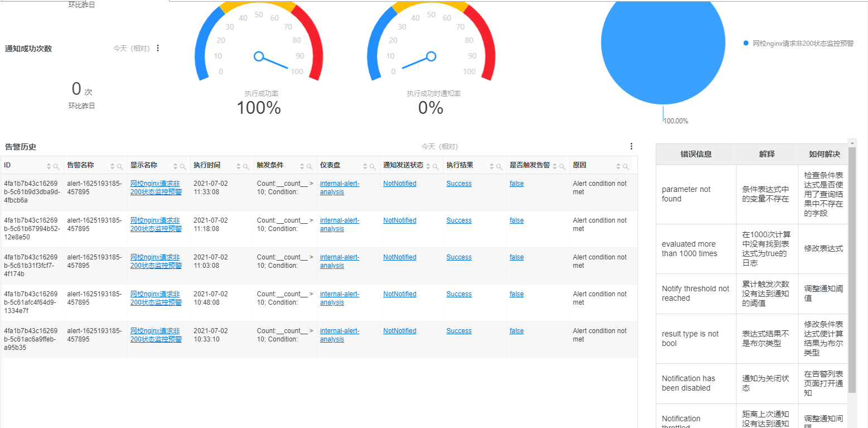Open the 通知成功次数 panel more-options menu
This screenshot has width=868, height=428.
(x=158, y=48)
